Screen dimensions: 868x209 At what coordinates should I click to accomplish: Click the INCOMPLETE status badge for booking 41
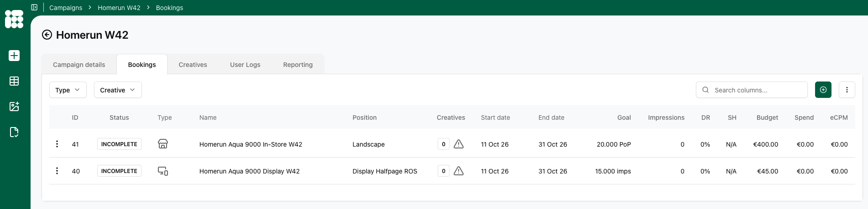(119, 144)
